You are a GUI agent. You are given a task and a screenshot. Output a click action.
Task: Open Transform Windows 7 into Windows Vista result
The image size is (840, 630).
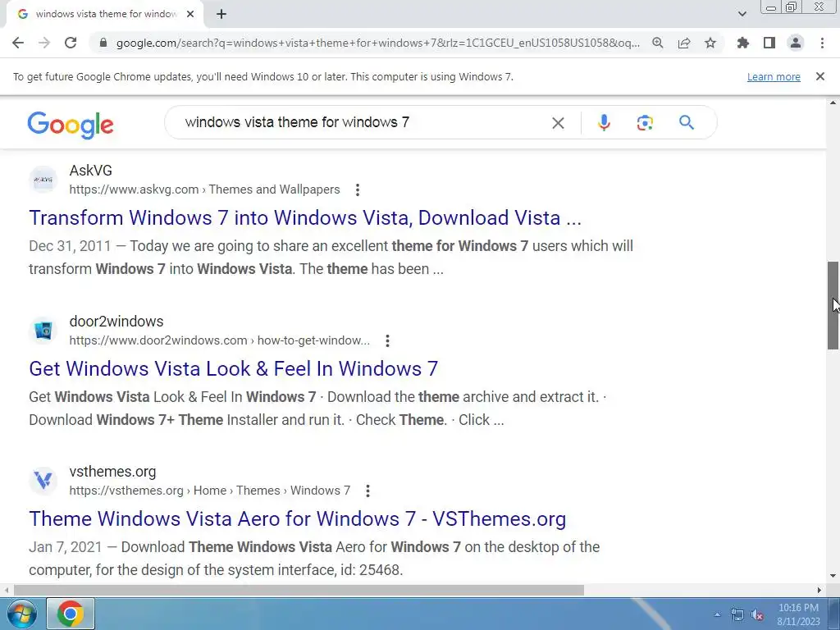point(305,218)
